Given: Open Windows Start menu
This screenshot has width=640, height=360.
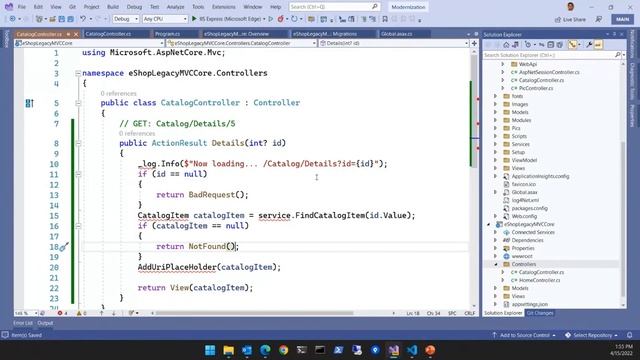Looking at the screenshot, I should click(x=210, y=350).
